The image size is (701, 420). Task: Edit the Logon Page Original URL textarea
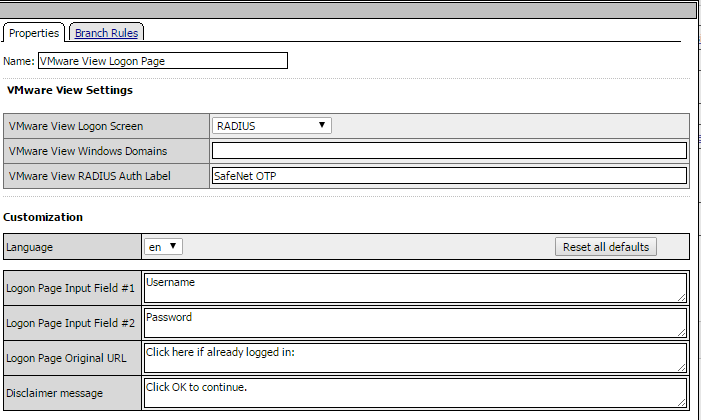click(415, 358)
